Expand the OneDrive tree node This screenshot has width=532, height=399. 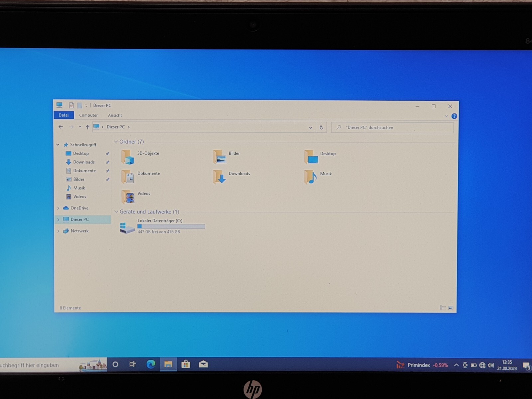pos(58,208)
